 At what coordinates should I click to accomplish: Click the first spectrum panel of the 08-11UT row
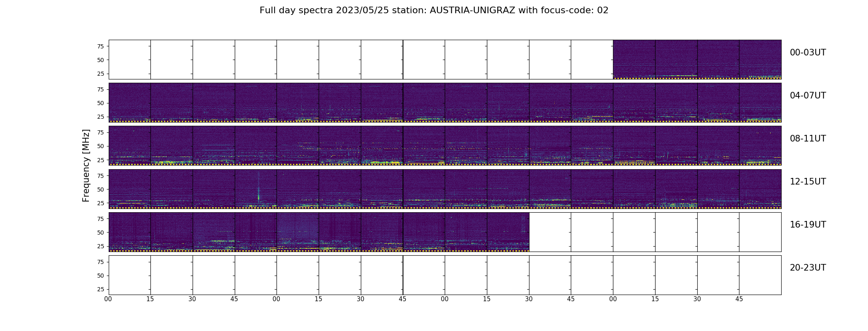[x=130, y=146]
